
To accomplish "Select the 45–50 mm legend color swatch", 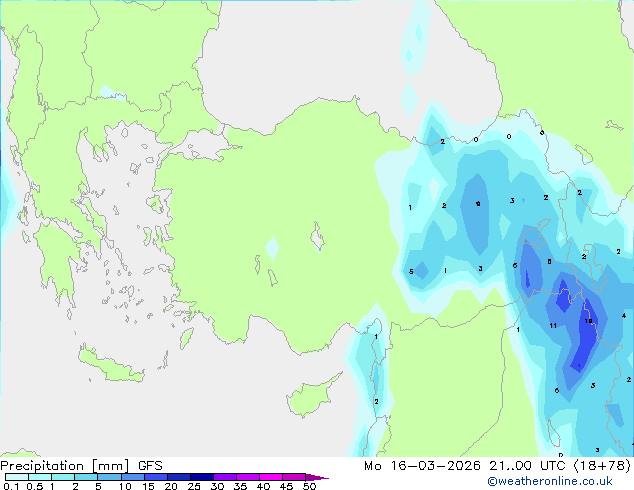I will pos(294,477).
